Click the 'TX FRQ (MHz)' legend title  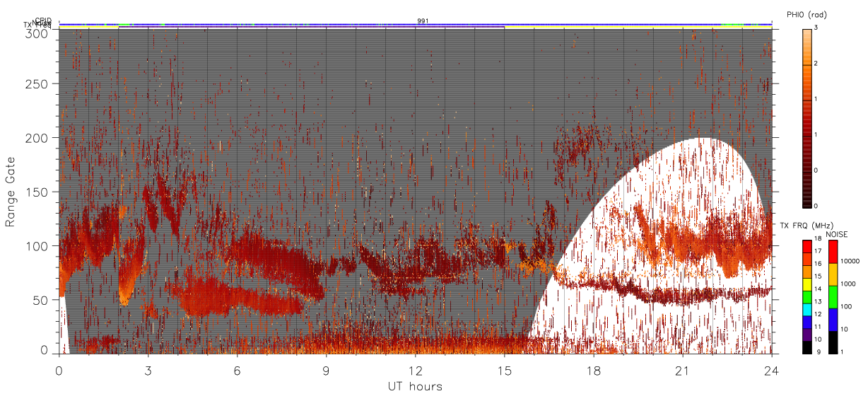click(x=807, y=225)
